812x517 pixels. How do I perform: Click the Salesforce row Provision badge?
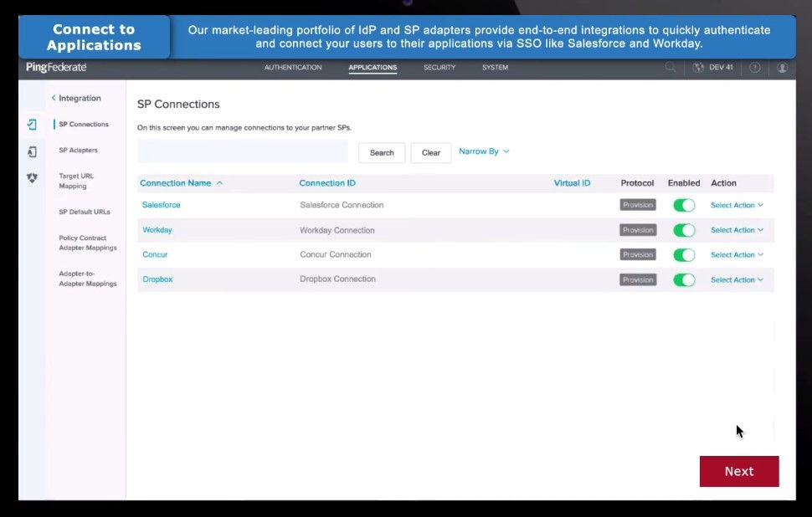[638, 205]
